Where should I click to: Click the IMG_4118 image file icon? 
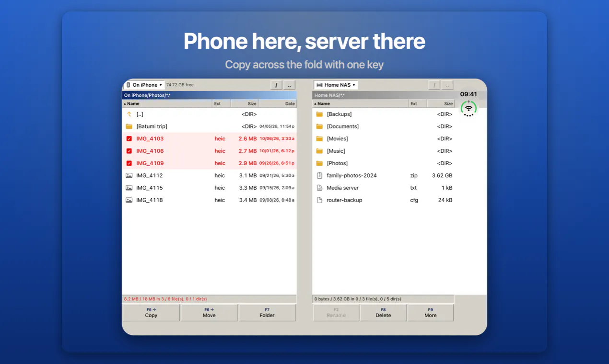coord(129,200)
